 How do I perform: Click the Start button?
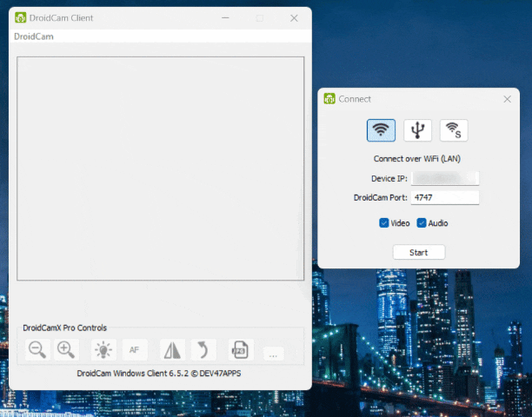coord(419,252)
